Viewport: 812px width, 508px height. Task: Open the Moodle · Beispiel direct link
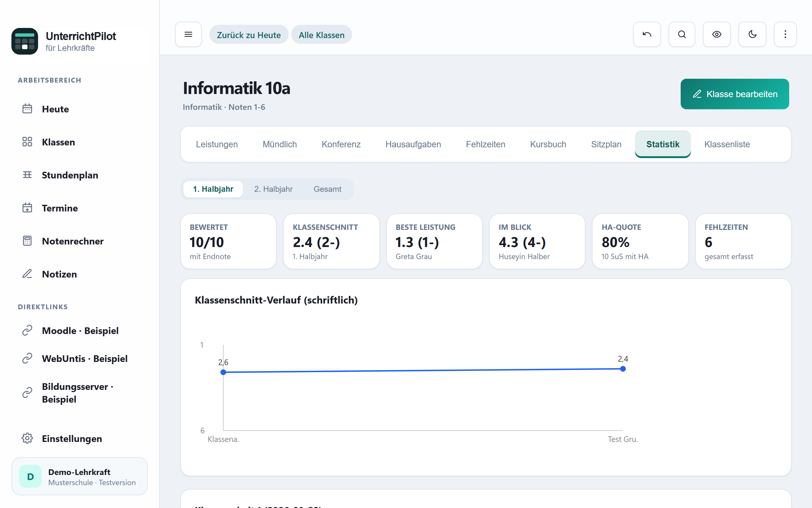pyautogui.click(x=80, y=331)
